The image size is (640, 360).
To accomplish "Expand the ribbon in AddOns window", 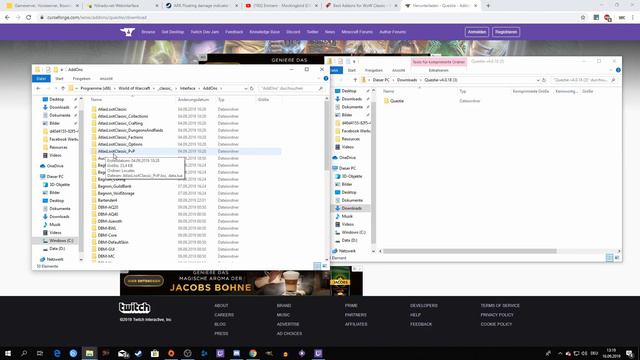I will (x=320, y=78).
